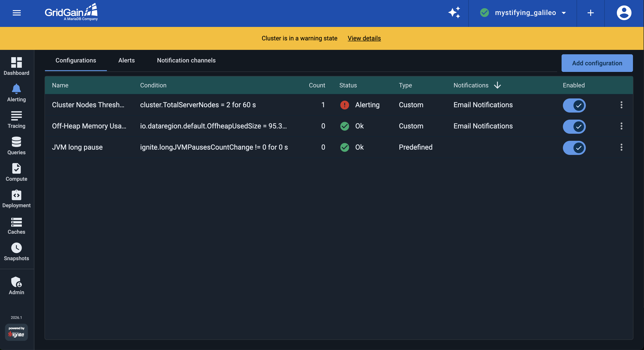This screenshot has height=350, width=644.
Task: Click the Add configuration button
Action: 597,63
